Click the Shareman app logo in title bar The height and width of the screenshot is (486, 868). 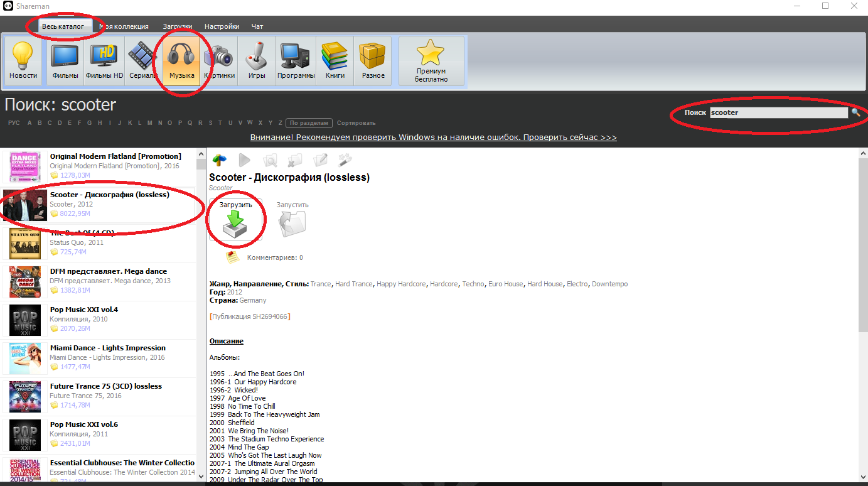click(9, 6)
